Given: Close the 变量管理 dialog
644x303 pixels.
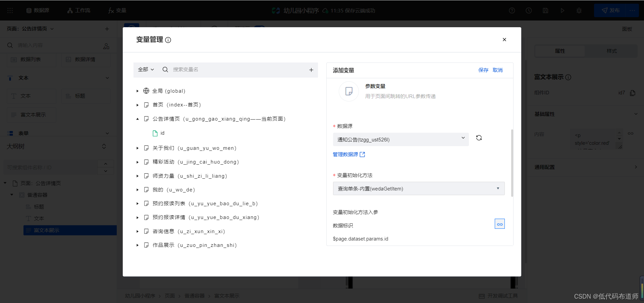Looking at the screenshot, I should pos(504,40).
